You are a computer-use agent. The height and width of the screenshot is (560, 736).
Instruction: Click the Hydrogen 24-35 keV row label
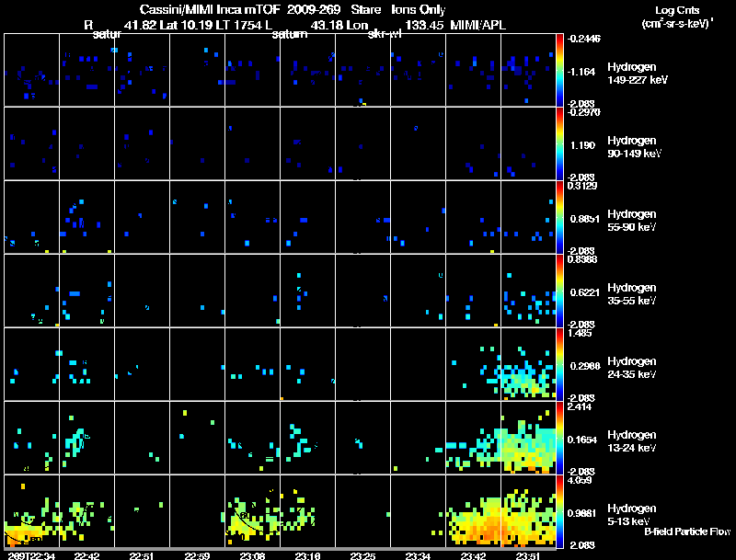[x=632, y=368]
